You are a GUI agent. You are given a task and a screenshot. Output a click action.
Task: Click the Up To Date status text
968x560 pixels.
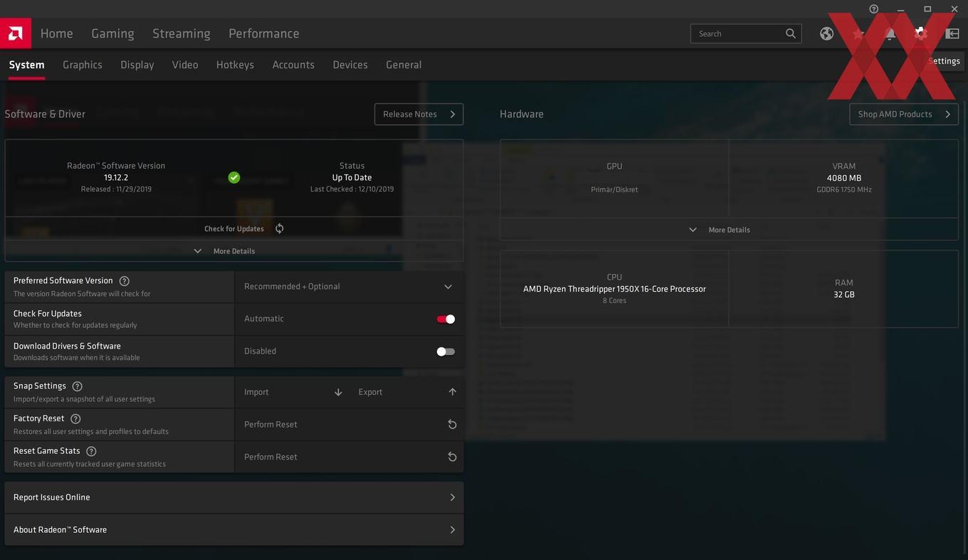pos(352,177)
